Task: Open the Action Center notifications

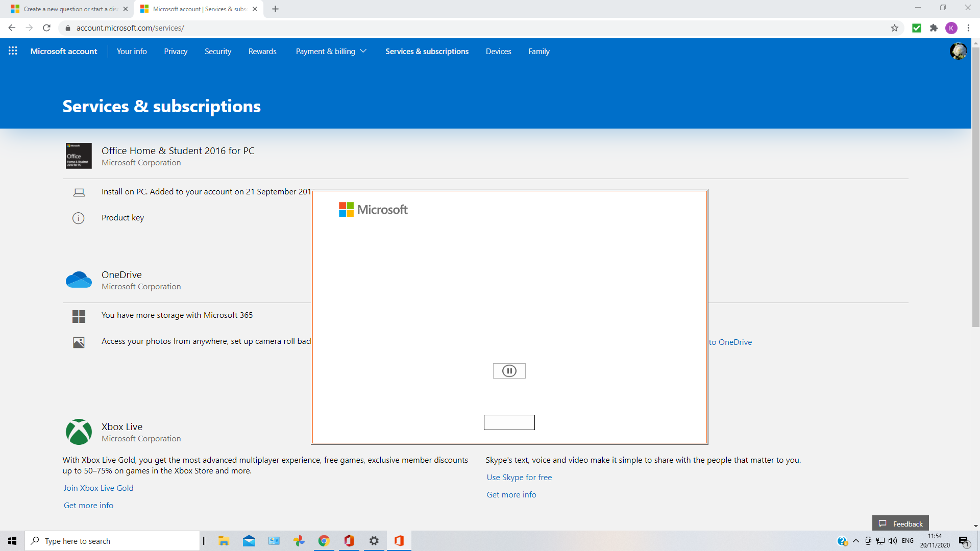Action: coord(964,541)
